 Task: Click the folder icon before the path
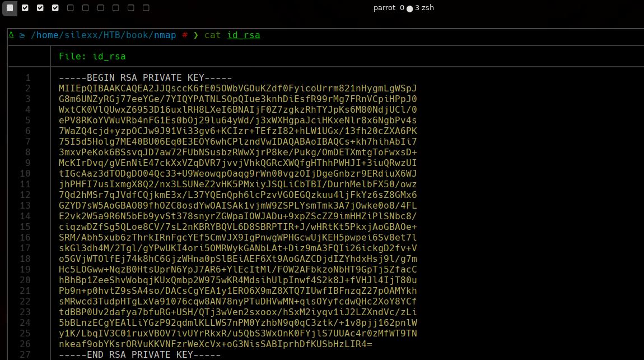22,35
